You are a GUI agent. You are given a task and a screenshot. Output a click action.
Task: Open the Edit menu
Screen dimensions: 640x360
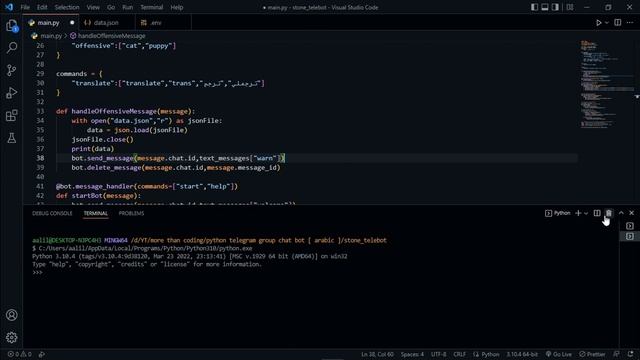tap(42, 7)
